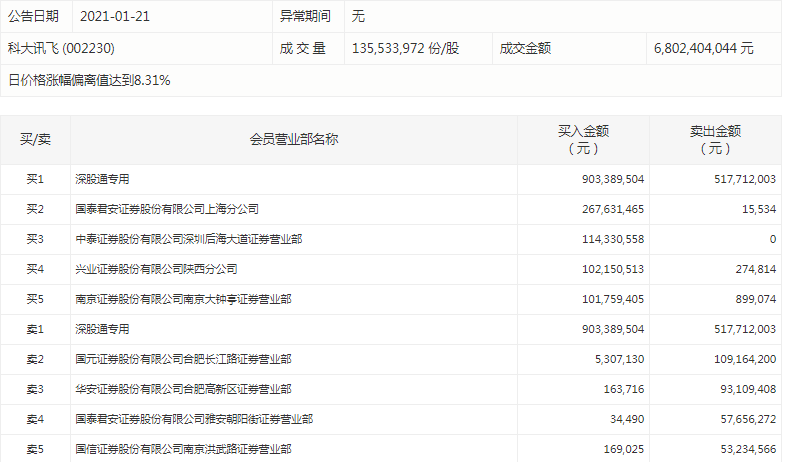Sort by 卖出金额(元) column header
This screenshot has width=794, height=462.
tap(715, 140)
